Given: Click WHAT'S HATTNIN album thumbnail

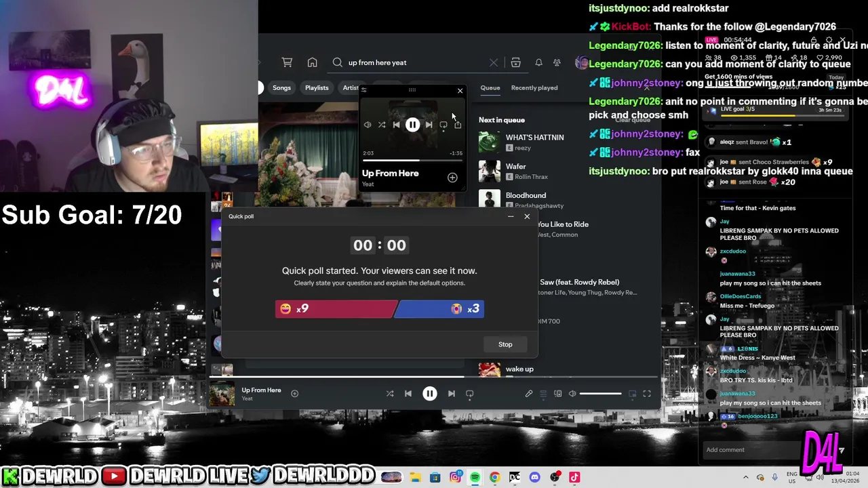Looking at the screenshot, I should tap(490, 142).
